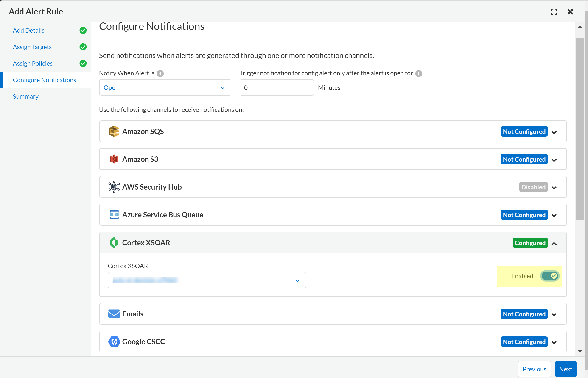Select the Configure Notifications step

[45, 80]
